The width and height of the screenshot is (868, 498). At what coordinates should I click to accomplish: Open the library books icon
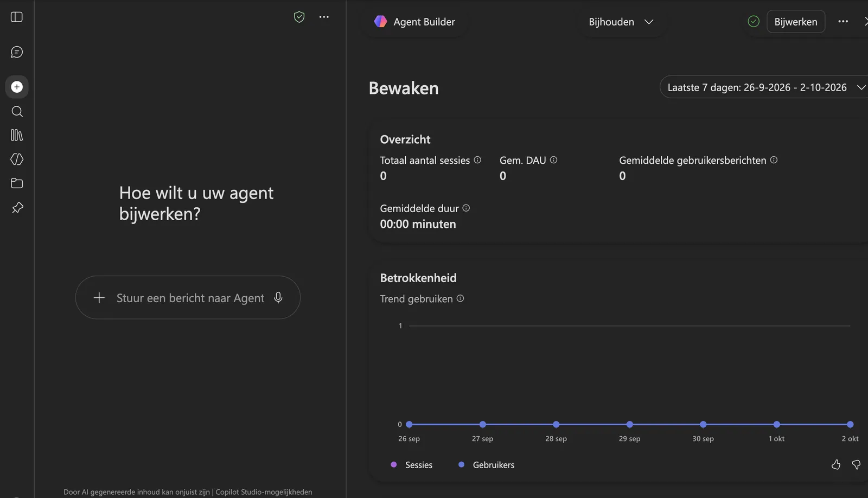point(17,135)
